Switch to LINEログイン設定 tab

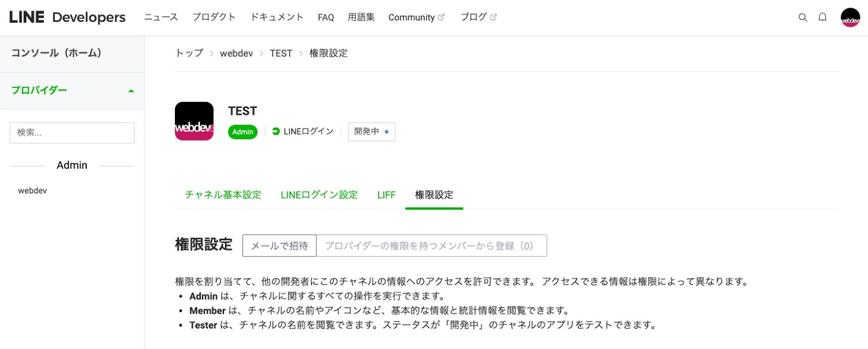tap(319, 195)
